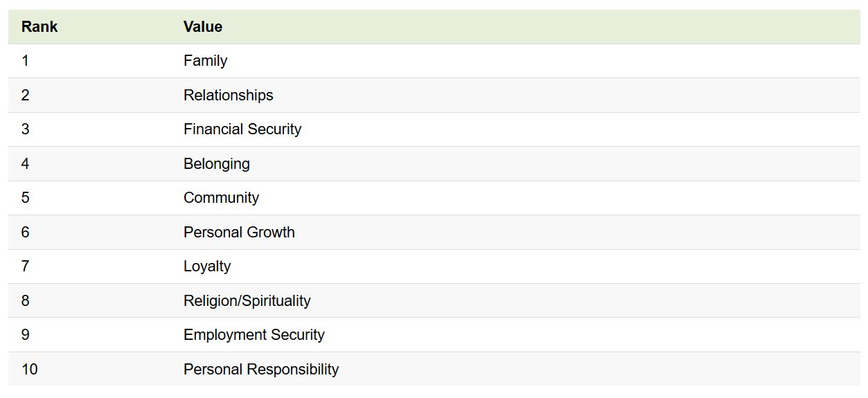Screen dimensions: 868x398
Task: Select the Family value cell
Action: (x=205, y=61)
